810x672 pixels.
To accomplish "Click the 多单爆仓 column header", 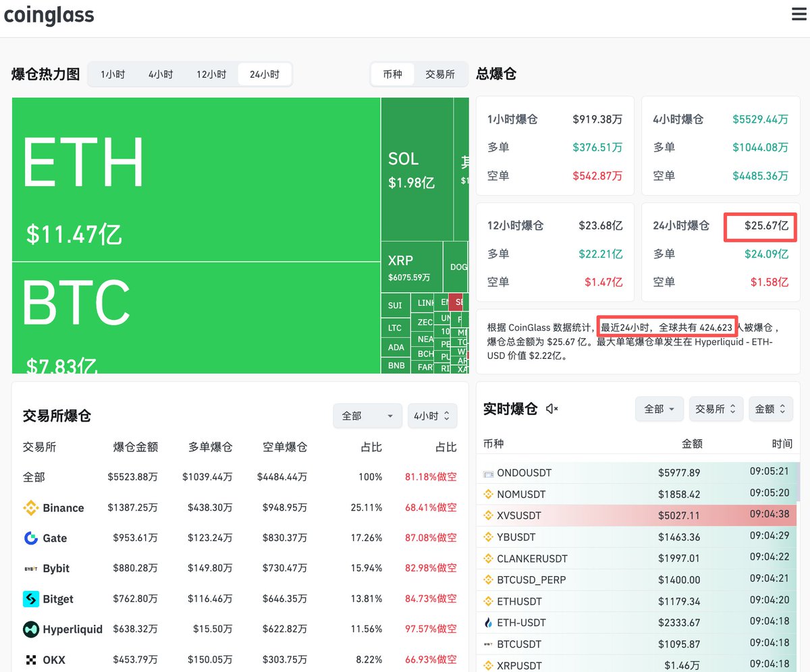I will click(210, 447).
